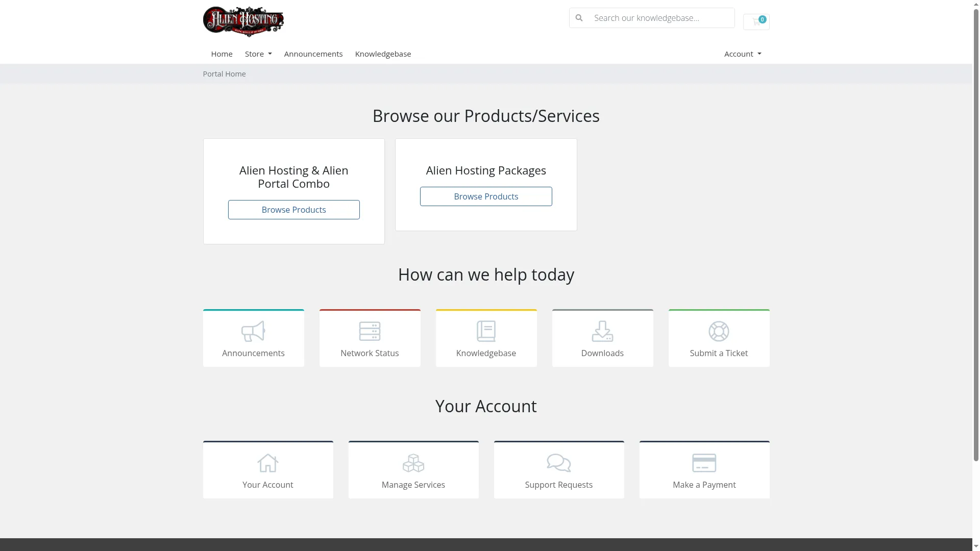This screenshot has height=551, width=980.
Task: Focus the knowledgebase search field
Action: coord(661,18)
